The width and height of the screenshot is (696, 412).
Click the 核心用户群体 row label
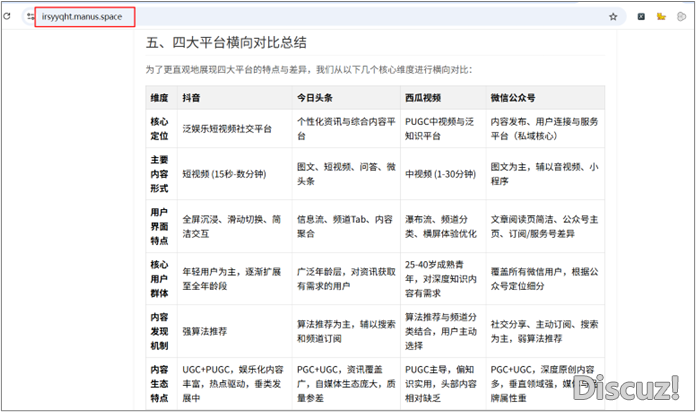pyautogui.click(x=159, y=276)
